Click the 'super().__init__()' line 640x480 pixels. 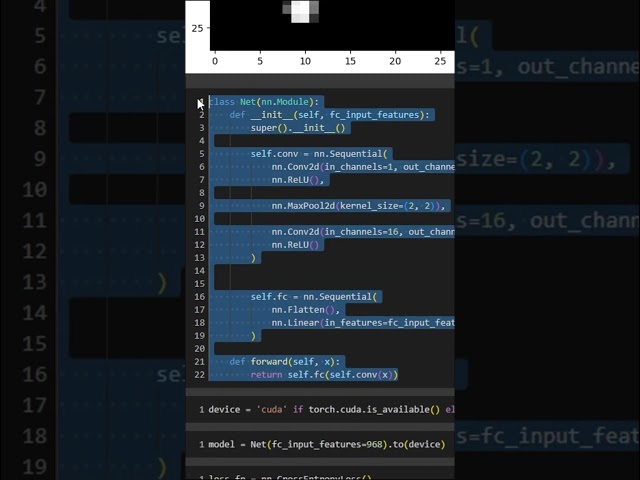pos(298,128)
